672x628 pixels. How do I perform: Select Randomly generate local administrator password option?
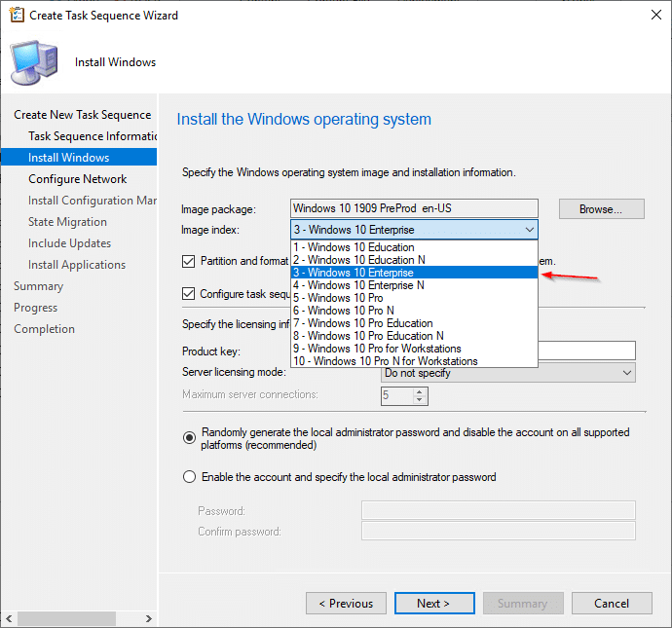click(190, 438)
